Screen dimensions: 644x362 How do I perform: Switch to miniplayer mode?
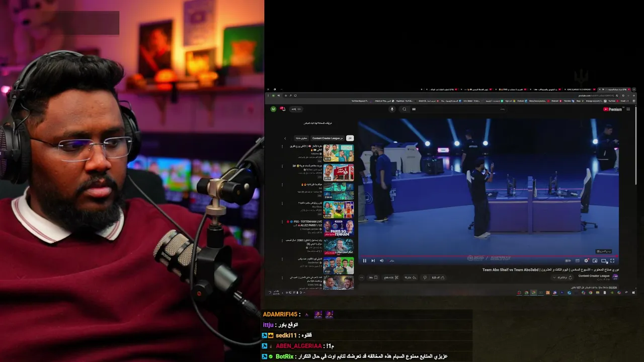[595, 260]
